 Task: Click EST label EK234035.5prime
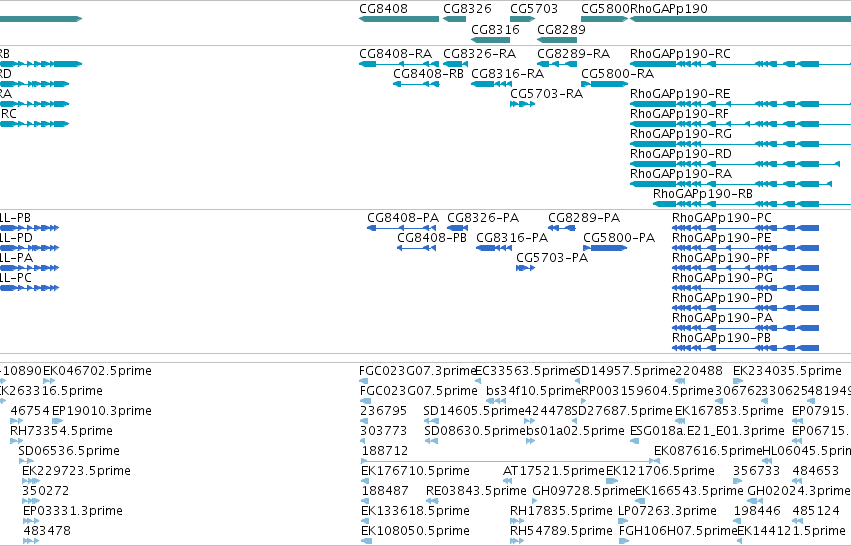point(788,371)
